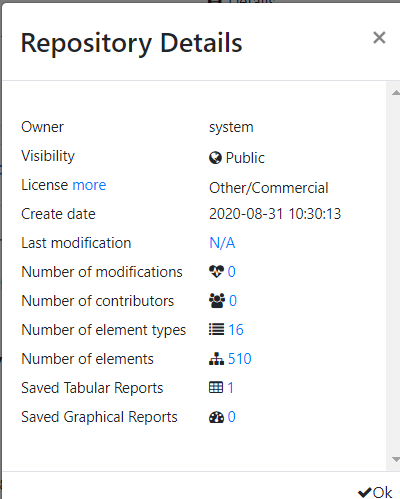Click the heartbeat icon for modifications
The width and height of the screenshot is (400, 499).
coord(216,272)
